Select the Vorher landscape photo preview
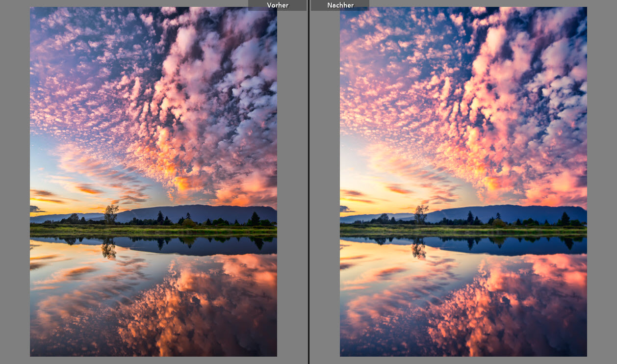The width and height of the screenshot is (617, 364). pyautogui.click(x=154, y=182)
